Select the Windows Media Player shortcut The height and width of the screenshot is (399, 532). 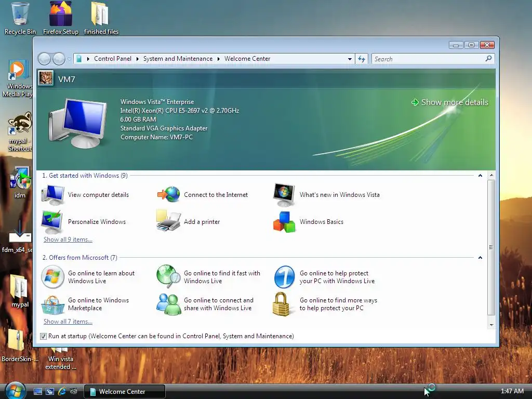click(17, 79)
